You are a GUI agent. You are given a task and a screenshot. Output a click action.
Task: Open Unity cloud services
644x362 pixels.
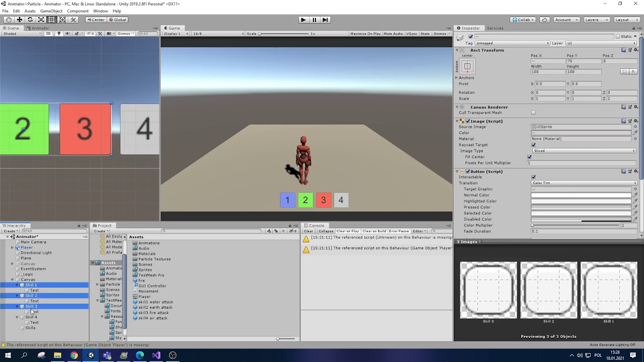coord(544,20)
